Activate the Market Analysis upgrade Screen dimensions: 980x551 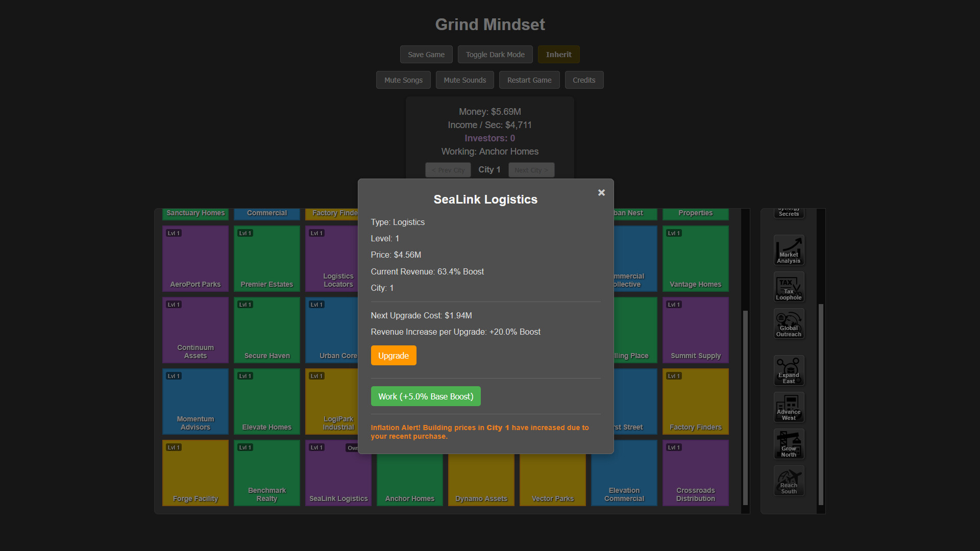[789, 250]
